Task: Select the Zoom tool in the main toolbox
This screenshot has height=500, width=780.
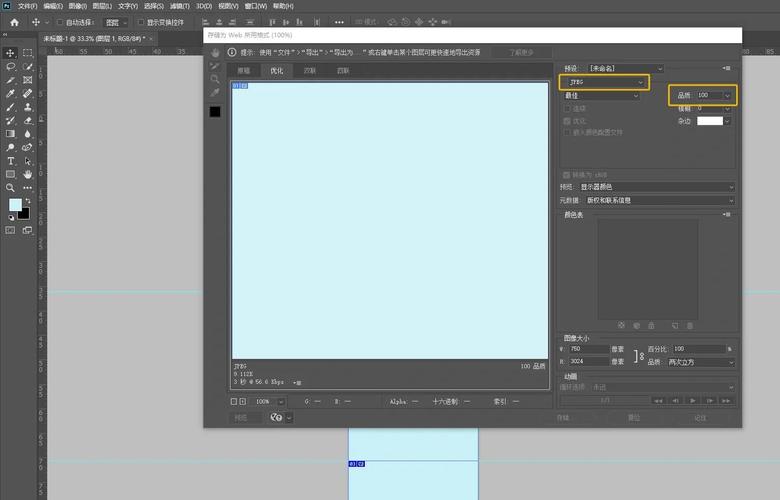Action: 11,187
